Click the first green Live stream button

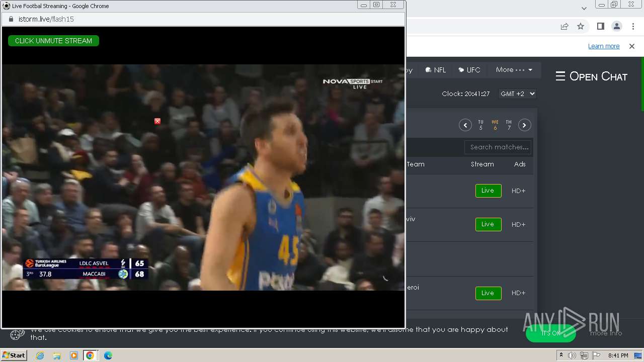488,191
